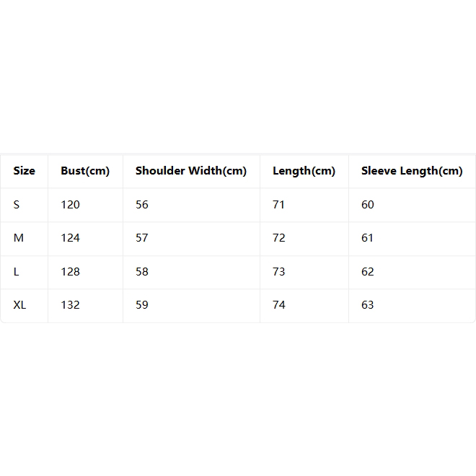Screen dimensions: 476x476
Task: Click length value 71
Action: [278, 205]
